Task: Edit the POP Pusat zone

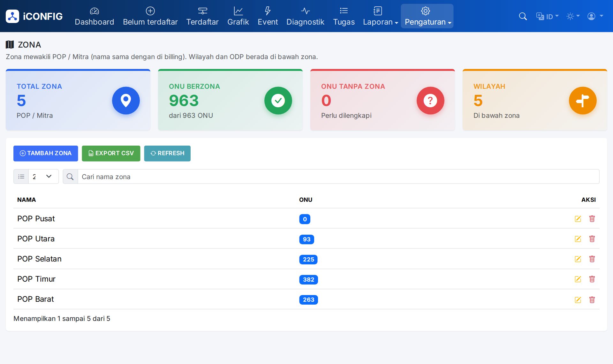Action: [578, 219]
